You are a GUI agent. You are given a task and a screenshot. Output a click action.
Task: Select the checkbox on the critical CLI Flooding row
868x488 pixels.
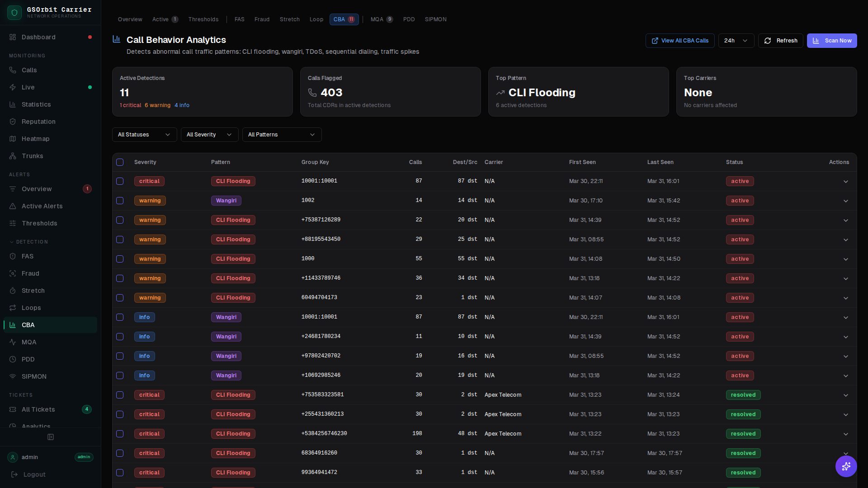tap(120, 181)
